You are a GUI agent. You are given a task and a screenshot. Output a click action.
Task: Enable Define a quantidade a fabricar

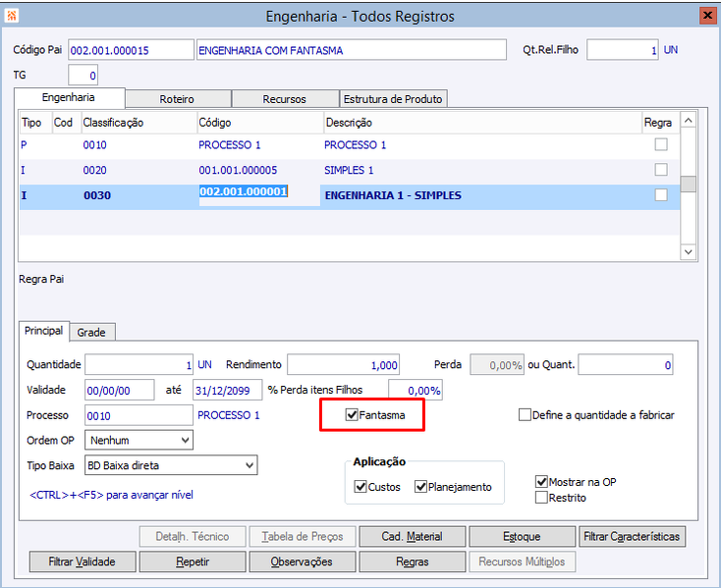(x=525, y=415)
